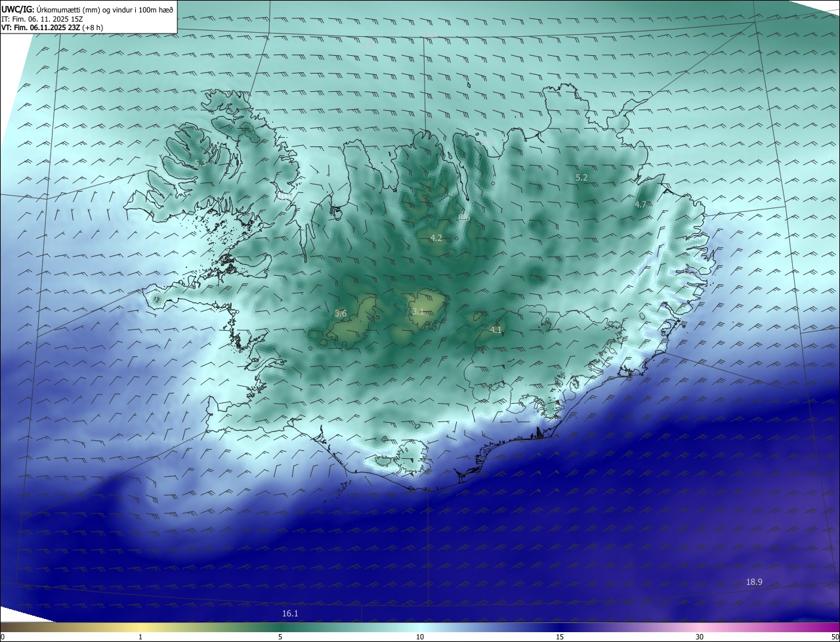Click the 5.3 value over the Westfjords
This screenshot has height=642, width=840.
click(x=201, y=162)
